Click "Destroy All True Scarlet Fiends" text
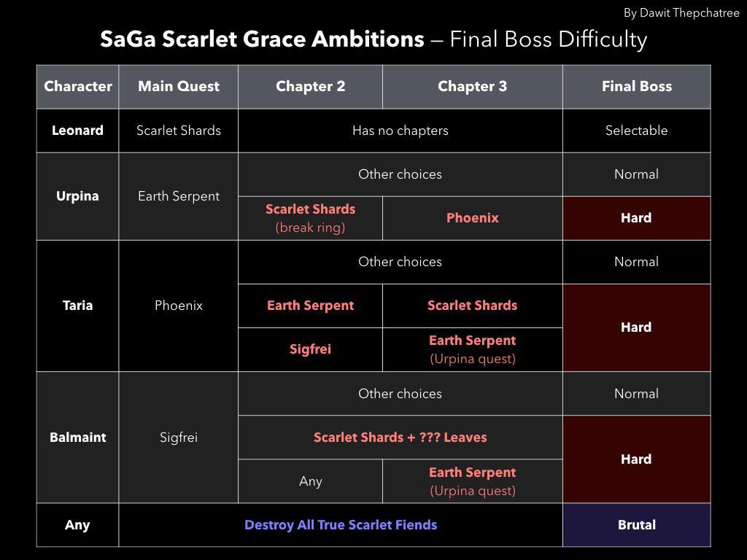Image resolution: width=747 pixels, height=560 pixels. (x=341, y=525)
